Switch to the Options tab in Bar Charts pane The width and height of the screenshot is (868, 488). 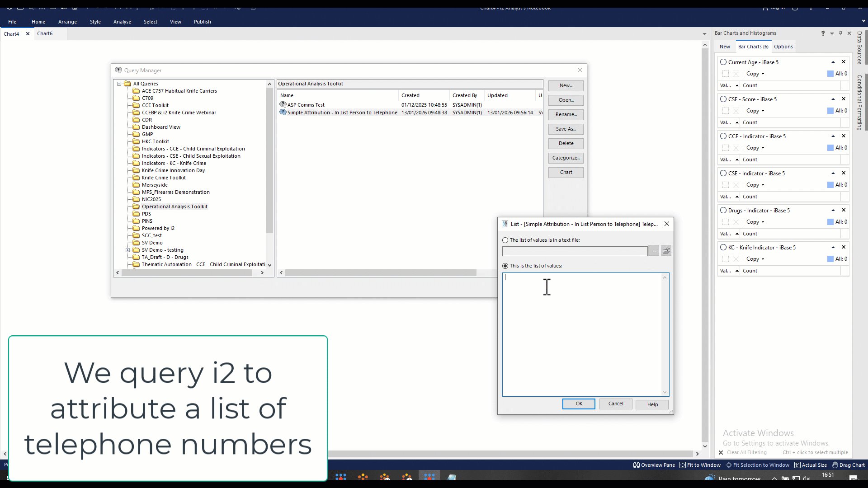coord(783,47)
